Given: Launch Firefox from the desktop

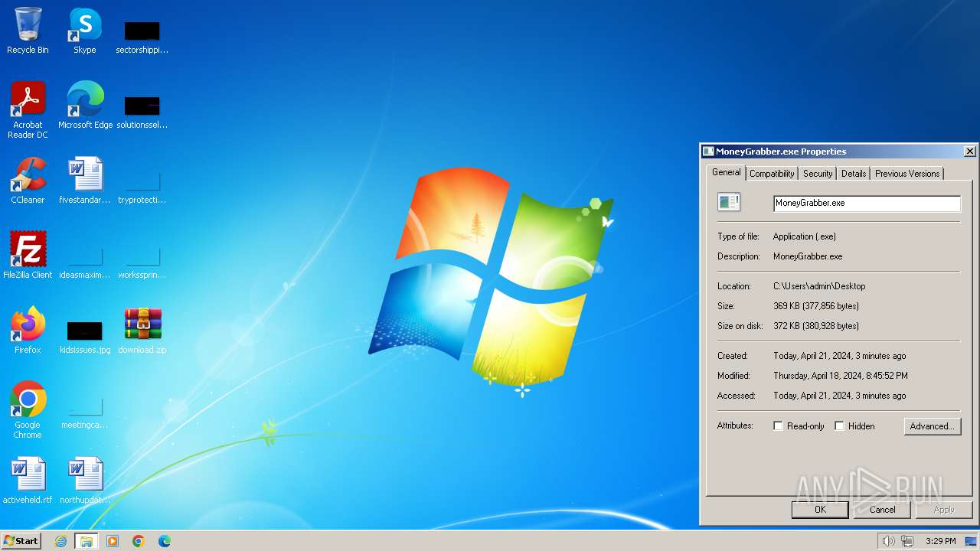Looking at the screenshot, I should 28,331.
